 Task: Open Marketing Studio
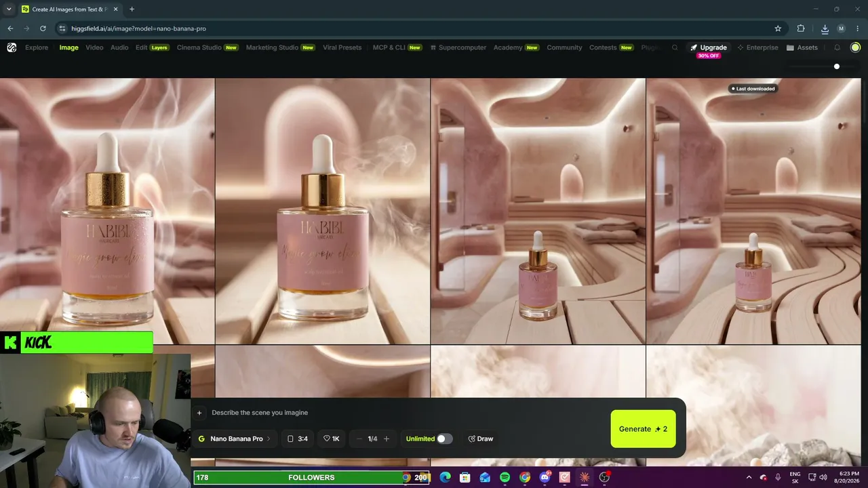click(x=280, y=47)
